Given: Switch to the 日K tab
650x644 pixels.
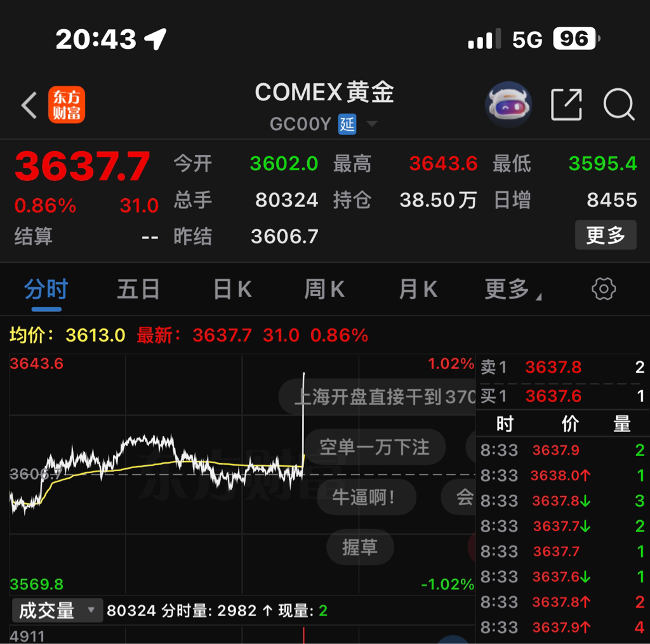Looking at the screenshot, I should coord(232,289).
